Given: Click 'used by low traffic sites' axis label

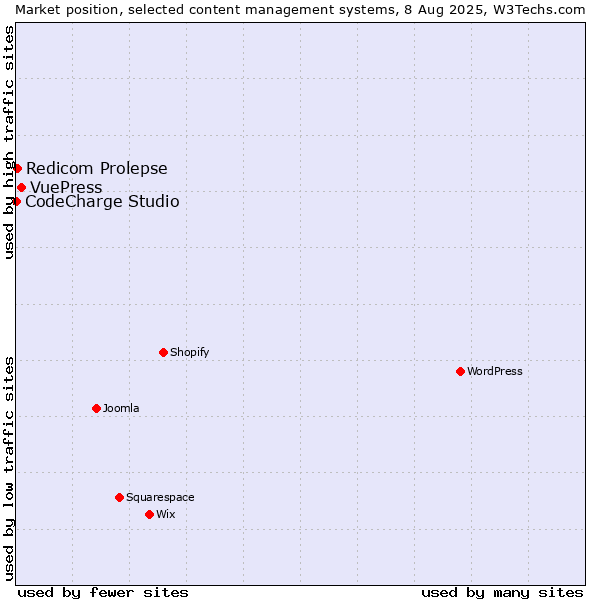Looking at the screenshot, I should (x=8, y=469).
